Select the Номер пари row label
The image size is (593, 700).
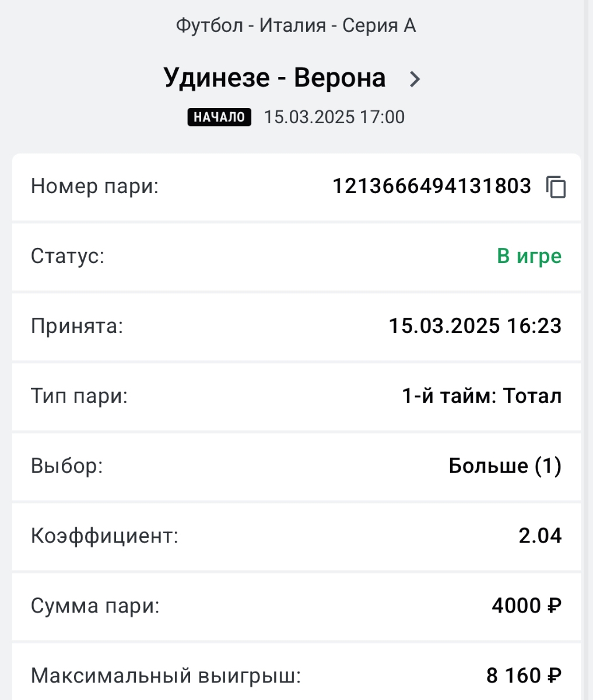pyautogui.click(x=94, y=187)
